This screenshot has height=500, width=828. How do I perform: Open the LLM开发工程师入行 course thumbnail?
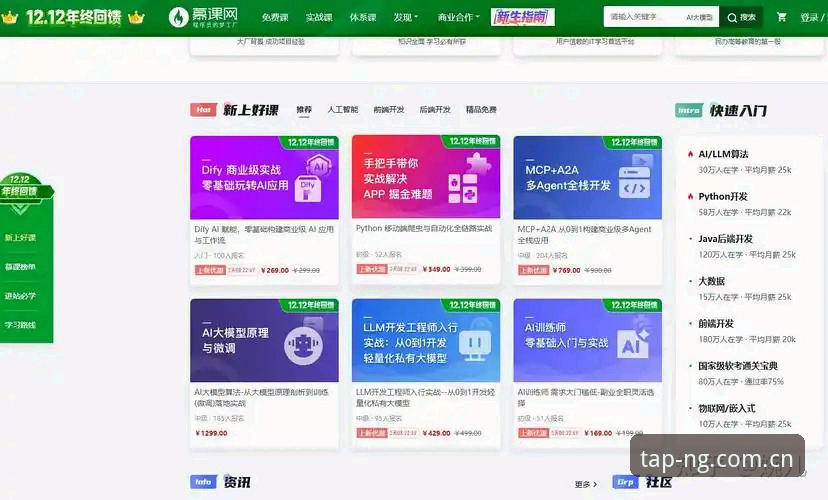point(426,340)
